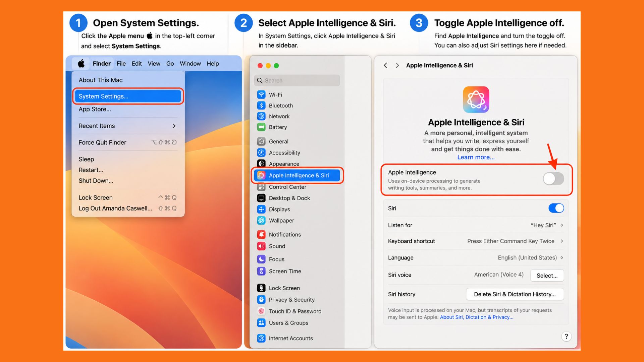The width and height of the screenshot is (644, 362).
Task: Choose Force Quit Finder
Action: coord(128,142)
